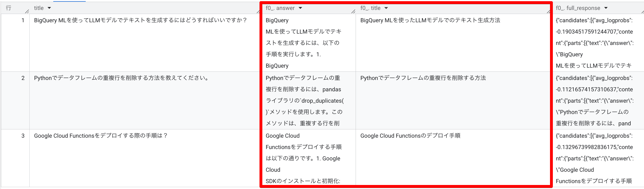Select row number 1
Screen dimensions: 644x189
pyautogui.click(x=23, y=20)
